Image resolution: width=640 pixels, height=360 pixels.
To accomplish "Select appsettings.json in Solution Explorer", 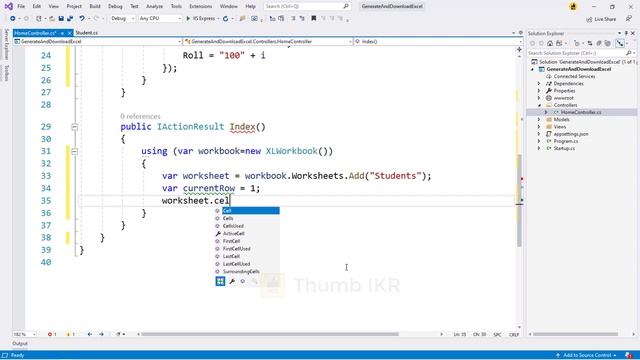I will point(571,134).
